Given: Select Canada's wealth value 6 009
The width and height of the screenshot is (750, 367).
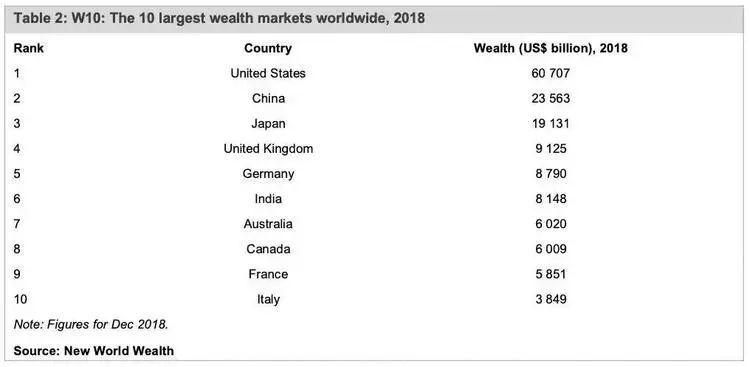Looking at the screenshot, I should click(x=551, y=249).
